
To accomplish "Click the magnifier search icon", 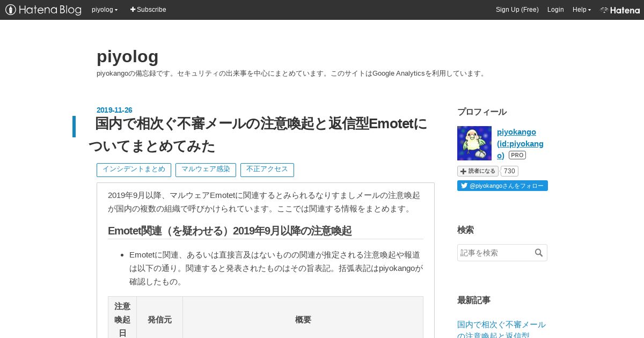I will pyautogui.click(x=539, y=253).
